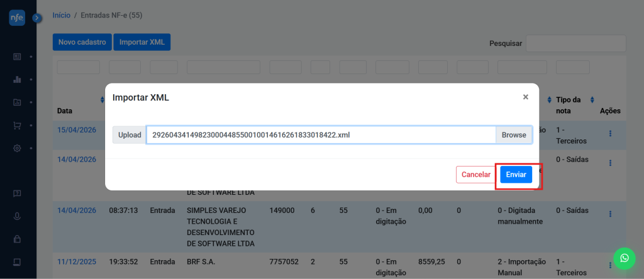The image size is (644, 279).
Task: Open the gear settings sidebar icon
Action: [17, 148]
